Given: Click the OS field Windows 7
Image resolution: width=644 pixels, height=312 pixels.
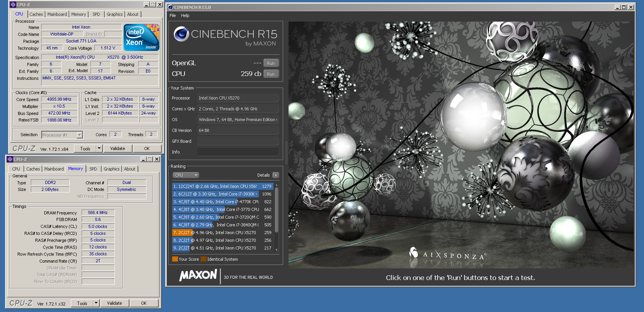Looking at the screenshot, I should coord(238,120).
